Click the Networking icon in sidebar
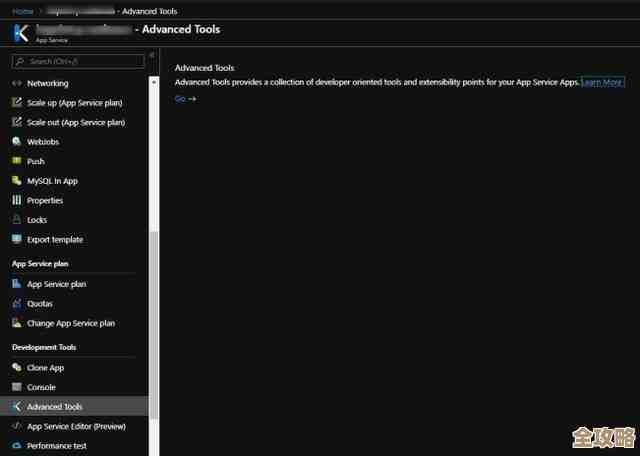Screen dimensions: 640x456 pos(17,83)
